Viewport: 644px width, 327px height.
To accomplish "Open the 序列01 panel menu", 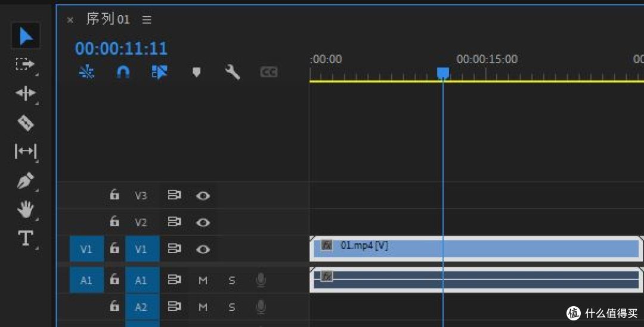I will [147, 20].
